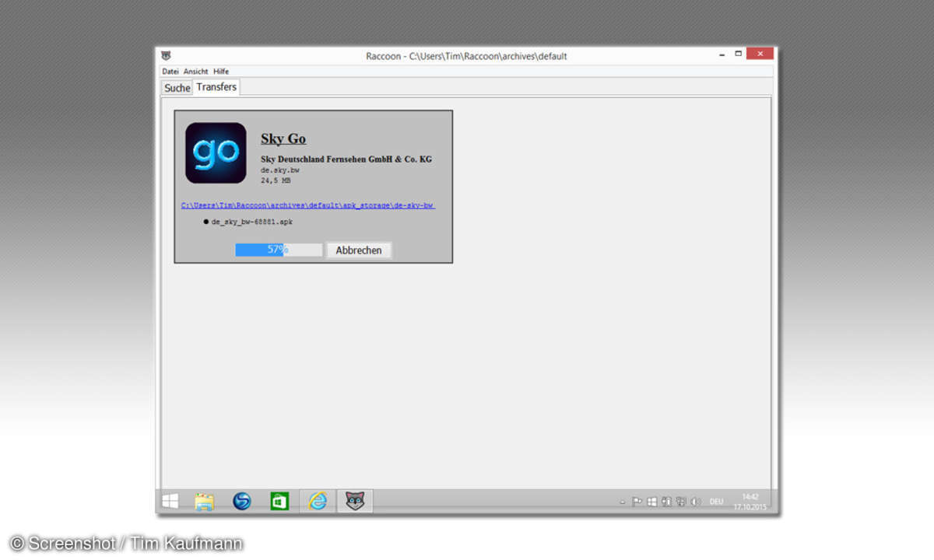Click the Sky Deutschland Fernsehen publisher name
This screenshot has width=934, height=560.
[x=346, y=159]
